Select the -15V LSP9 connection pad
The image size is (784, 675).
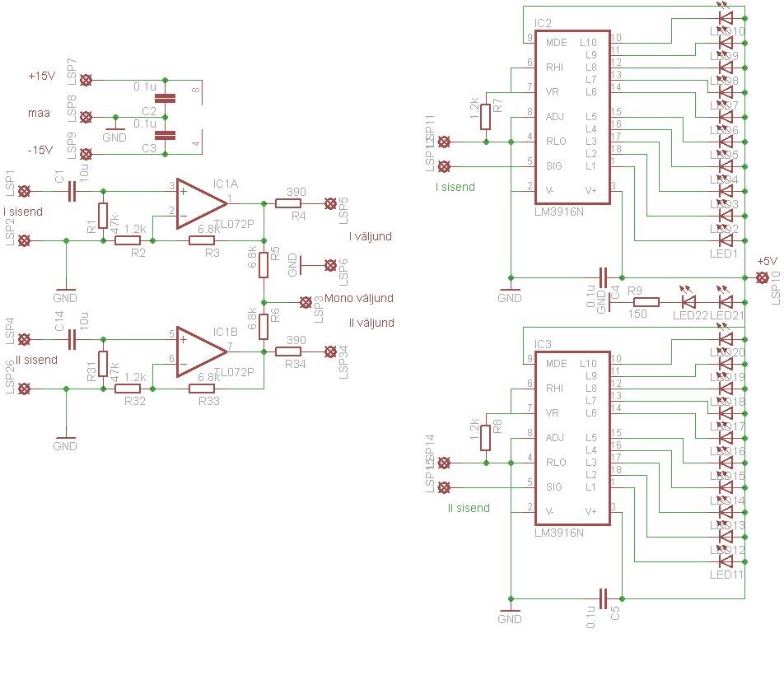click(86, 153)
